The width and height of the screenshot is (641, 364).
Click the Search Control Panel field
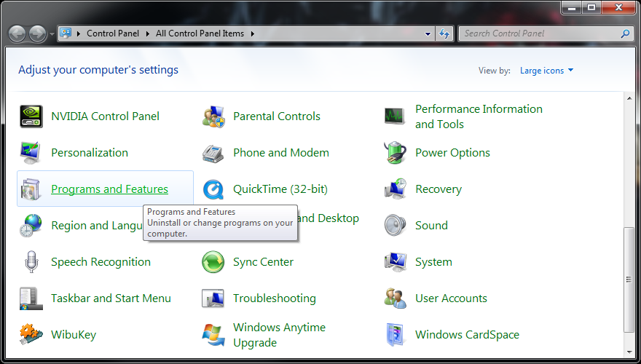tap(539, 33)
